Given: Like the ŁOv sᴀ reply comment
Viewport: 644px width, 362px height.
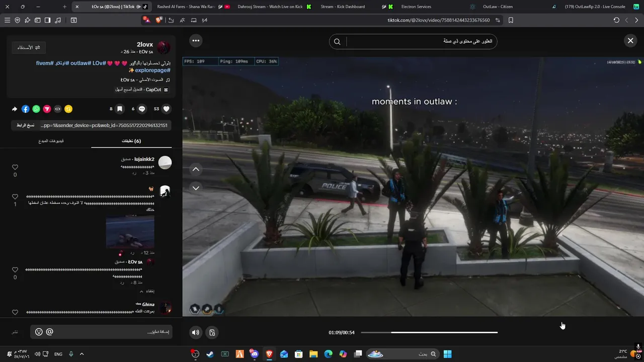Looking at the screenshot, I should 15,270.
